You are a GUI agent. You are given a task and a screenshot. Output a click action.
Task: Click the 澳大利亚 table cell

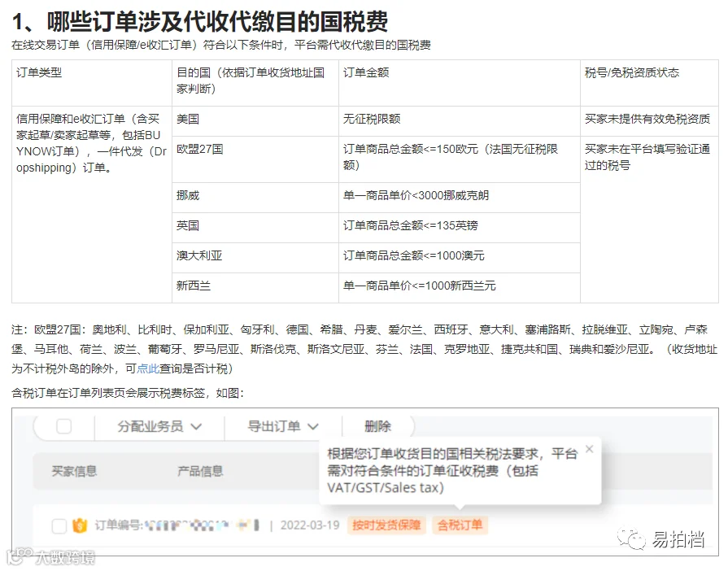(x=255, y=258)
